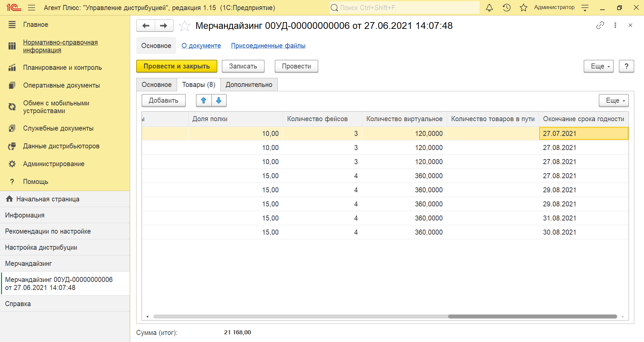Viewport: 644px width, 342px height.
Task: Open the 1C main menu hamburger icon
Action: coord(32,7)
